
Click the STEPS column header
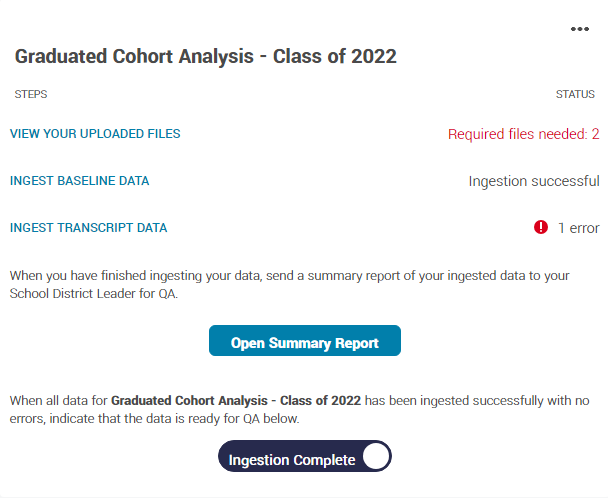point(31,94)
